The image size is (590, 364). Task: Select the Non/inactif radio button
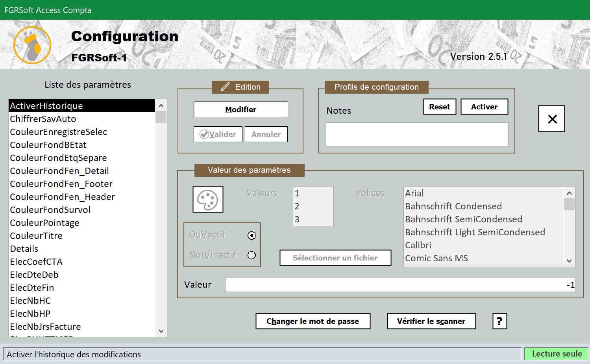click(x=252, y=255)
